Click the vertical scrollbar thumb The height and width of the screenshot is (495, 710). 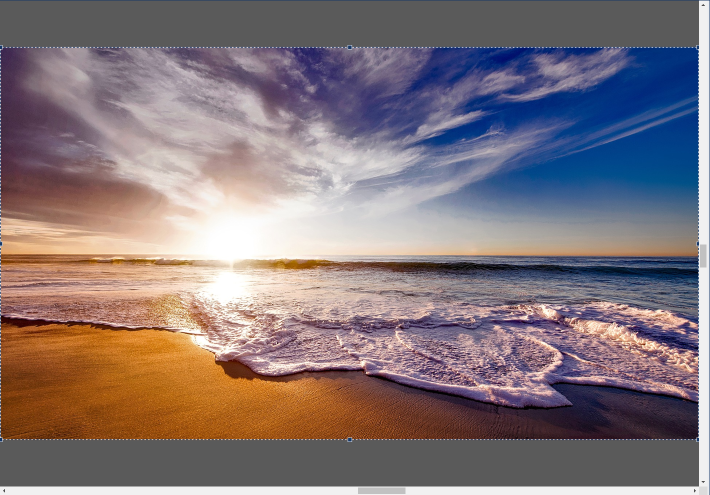click(x=704, y=256)
